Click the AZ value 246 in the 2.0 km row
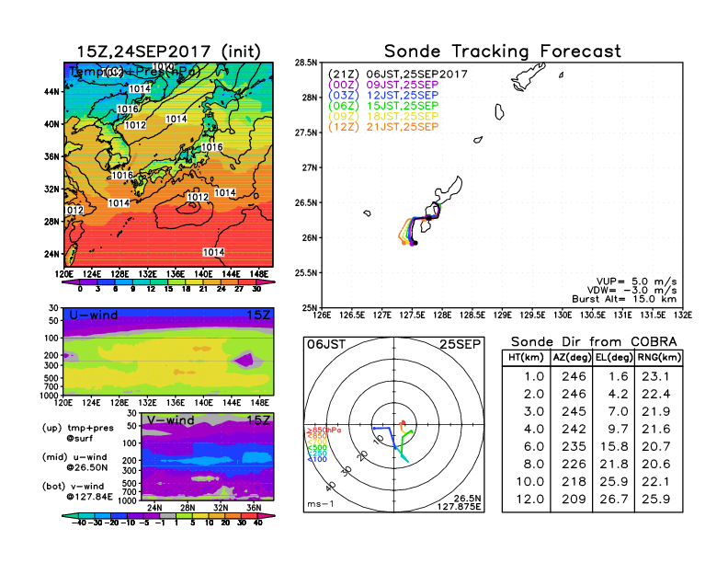The image size is (728, 563). (x=574, y=394)
